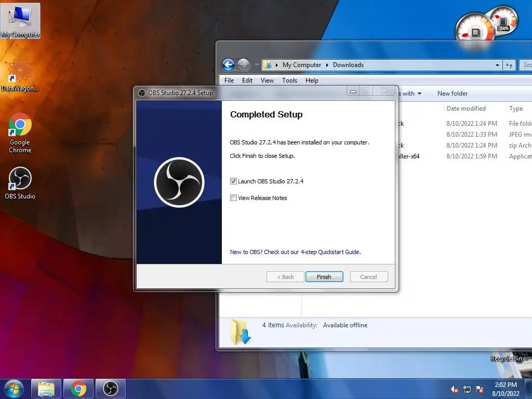Open the View menu in Explorer
Image resolution: width=532 pixels, height=399 pixels.
click(x=267, y=81)
